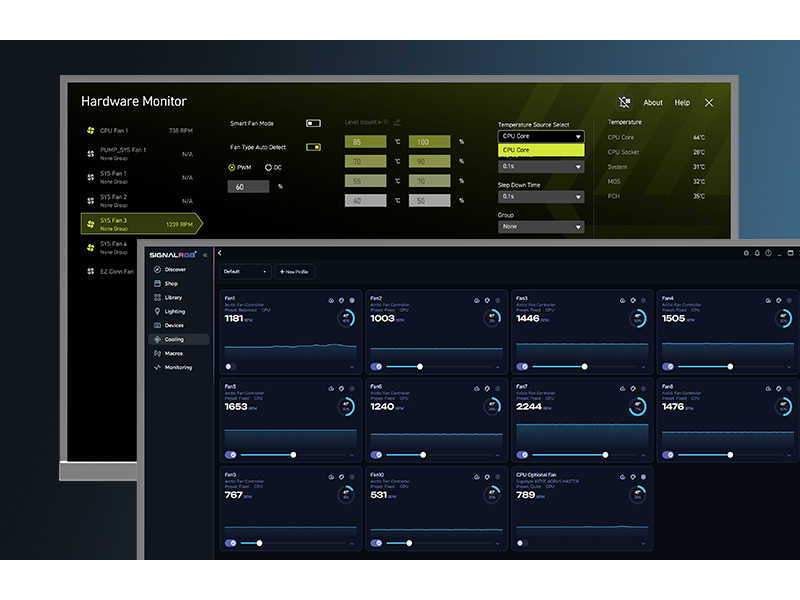Toggle Fan Type Auto Detect switch
This screenshot has width=800, height=600.
(x=313, y=147)
